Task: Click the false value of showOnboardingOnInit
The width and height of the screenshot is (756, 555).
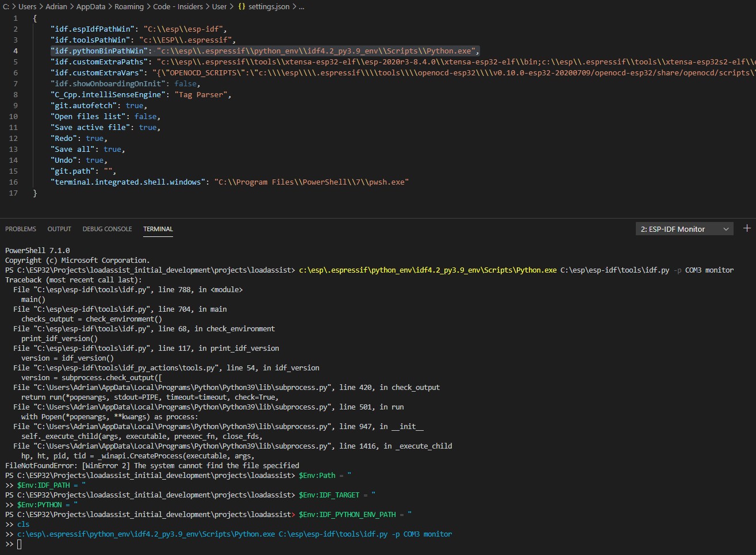Action: [185, 83]
